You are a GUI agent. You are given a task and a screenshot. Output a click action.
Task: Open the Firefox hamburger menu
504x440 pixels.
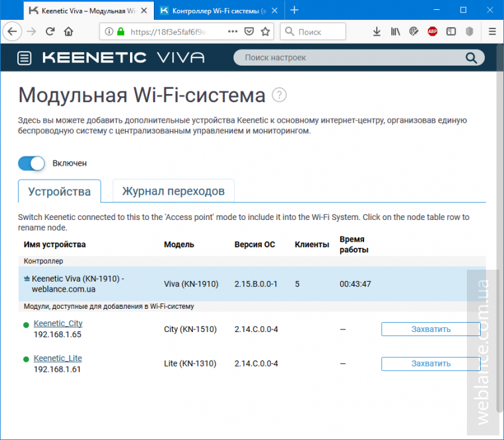click(x=492, y=31)
